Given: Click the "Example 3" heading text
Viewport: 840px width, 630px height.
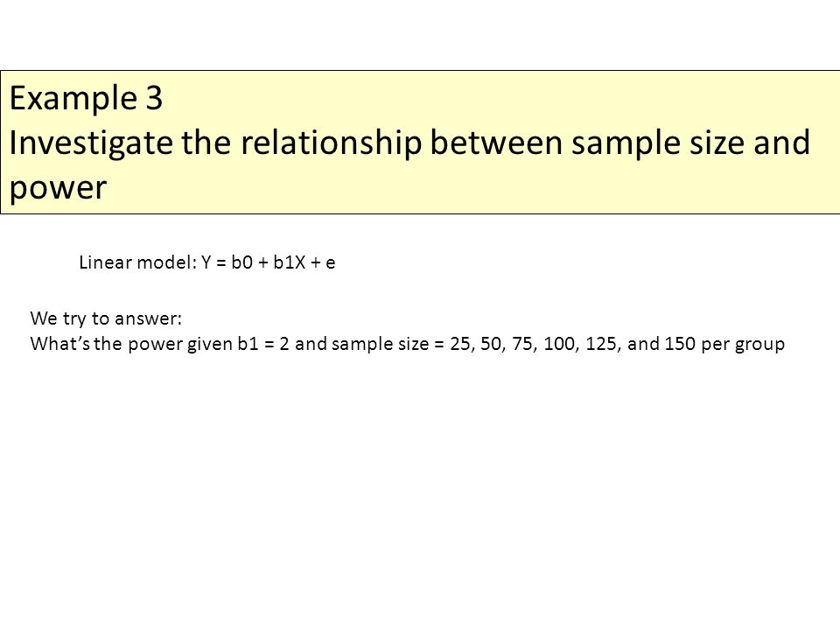Looking at the screenshot, I should (x=86, y=99).
